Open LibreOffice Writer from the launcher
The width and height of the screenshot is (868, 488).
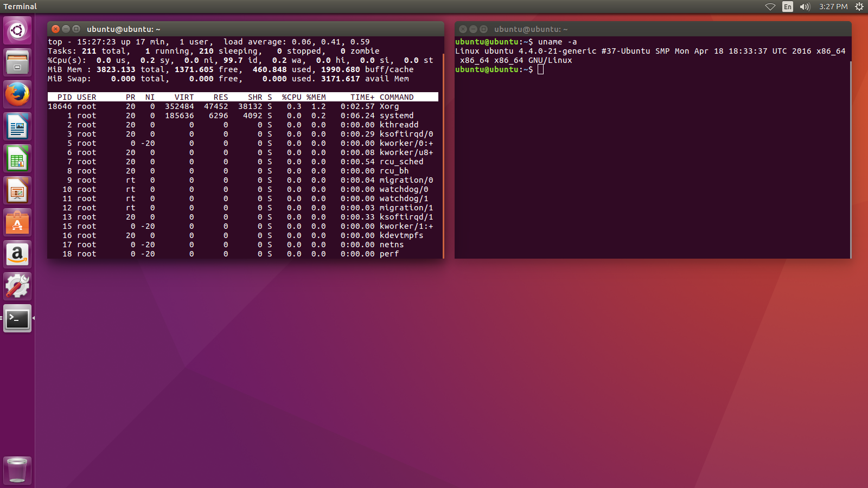click(17, 126)
